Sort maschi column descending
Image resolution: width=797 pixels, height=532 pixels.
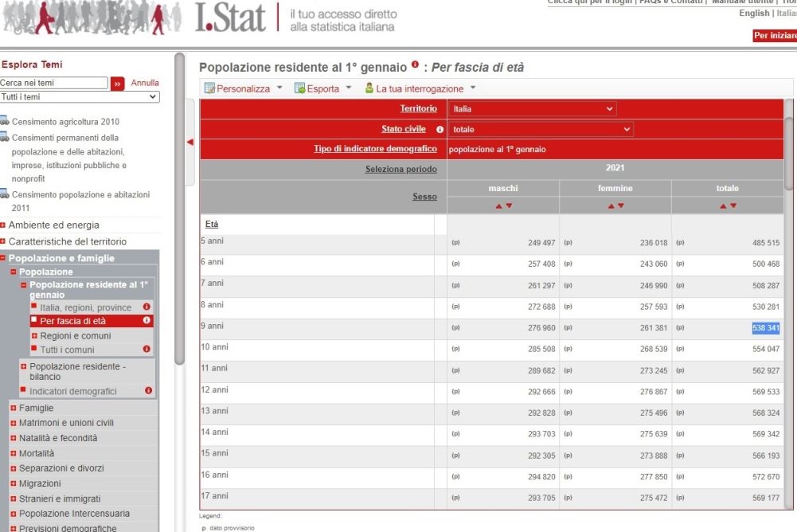point(510,206)
